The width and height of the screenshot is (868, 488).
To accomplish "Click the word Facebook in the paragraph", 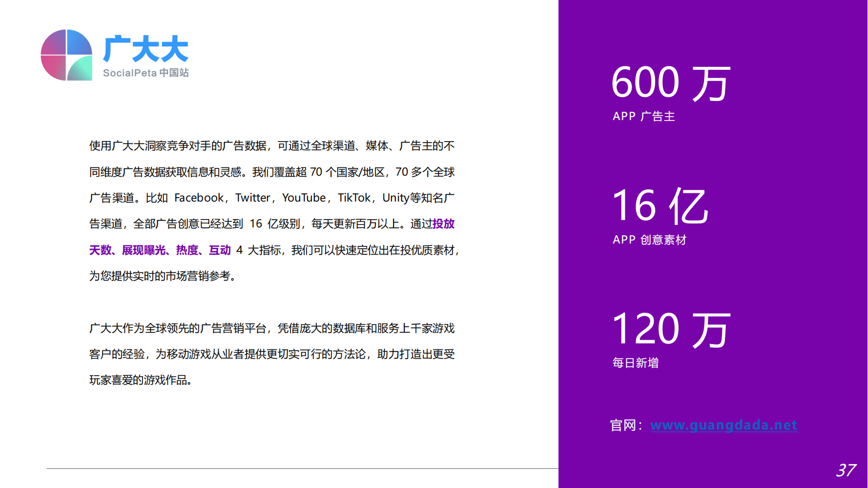I will point(199,198).
